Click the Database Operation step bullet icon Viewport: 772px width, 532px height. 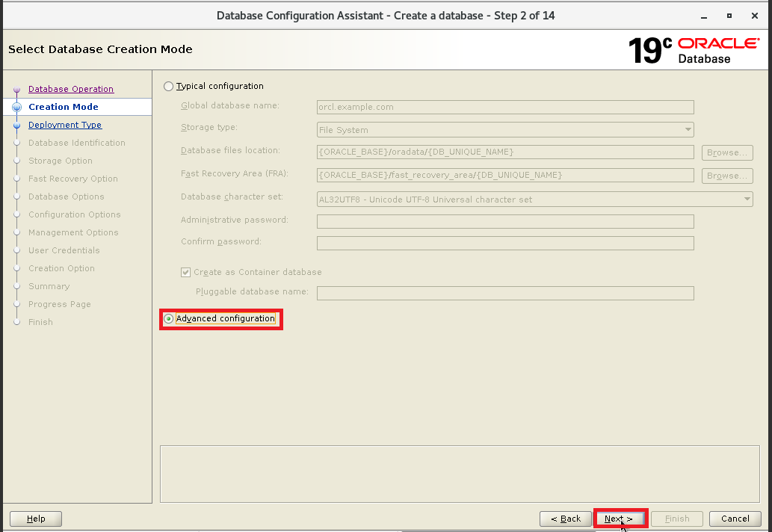click(x=16, y=90)
